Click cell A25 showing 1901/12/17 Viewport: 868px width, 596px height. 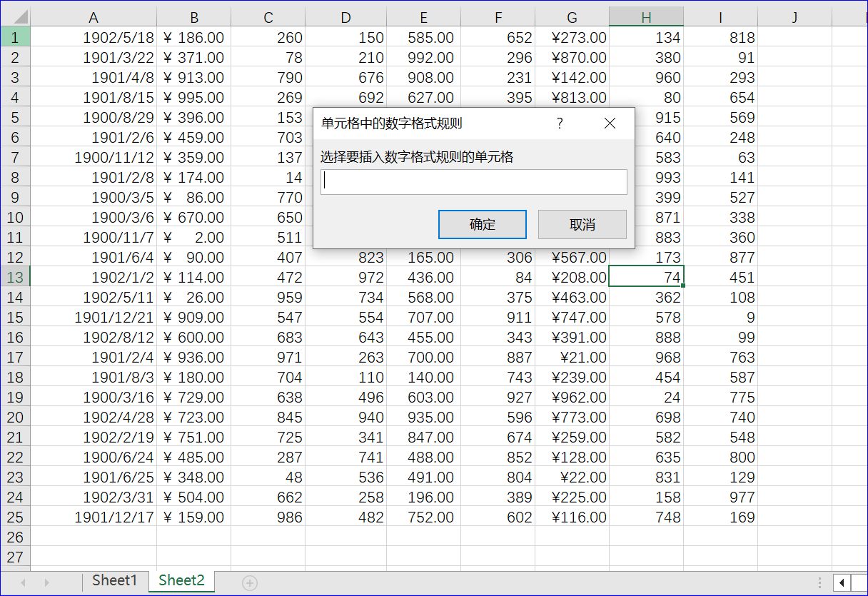tap(94, 517)
